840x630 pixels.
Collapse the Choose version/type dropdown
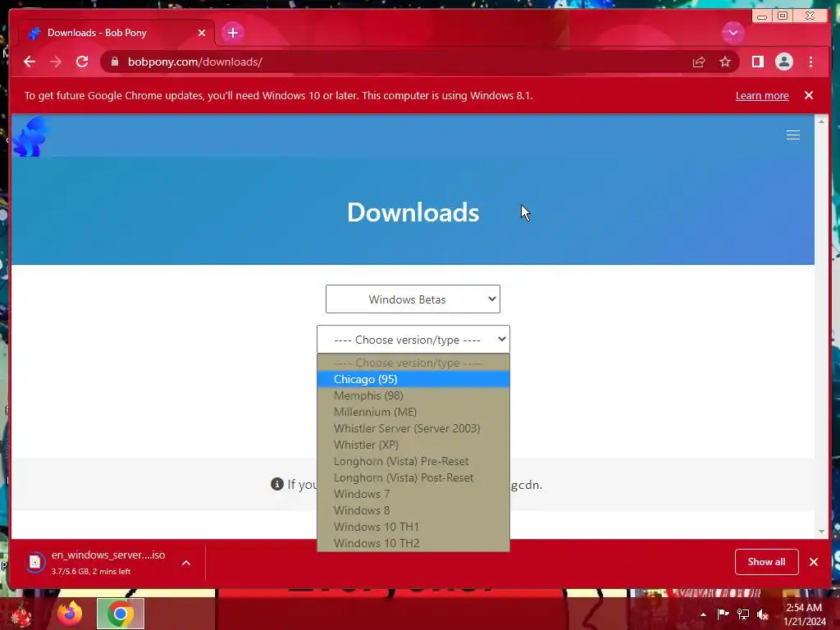413,340
